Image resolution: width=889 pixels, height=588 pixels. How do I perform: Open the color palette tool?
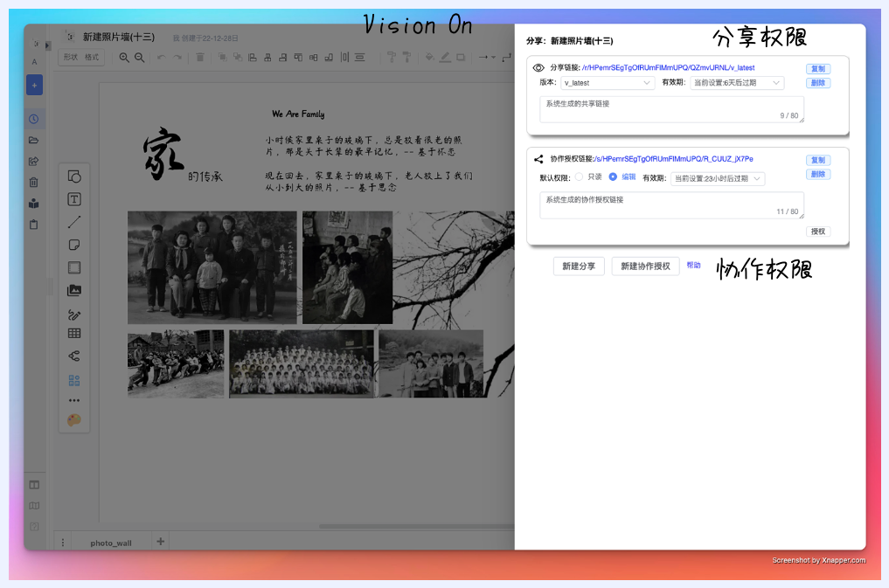(x=74, y=420)
